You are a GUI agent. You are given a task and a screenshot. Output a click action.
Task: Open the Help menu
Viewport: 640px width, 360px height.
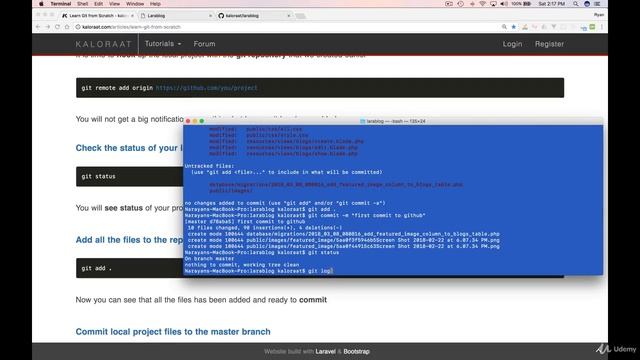click(x=155, y=4)
